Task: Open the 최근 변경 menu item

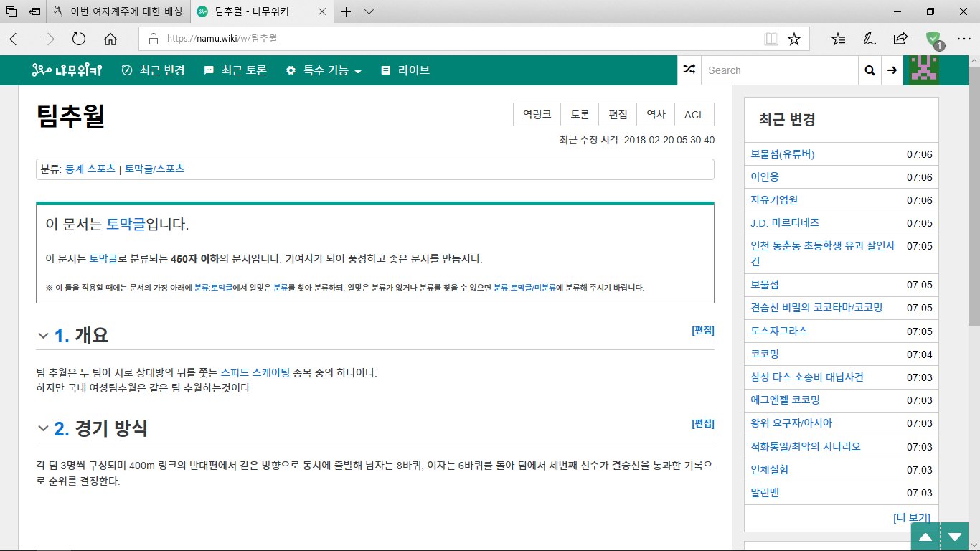Action: (x=154, y=70)
